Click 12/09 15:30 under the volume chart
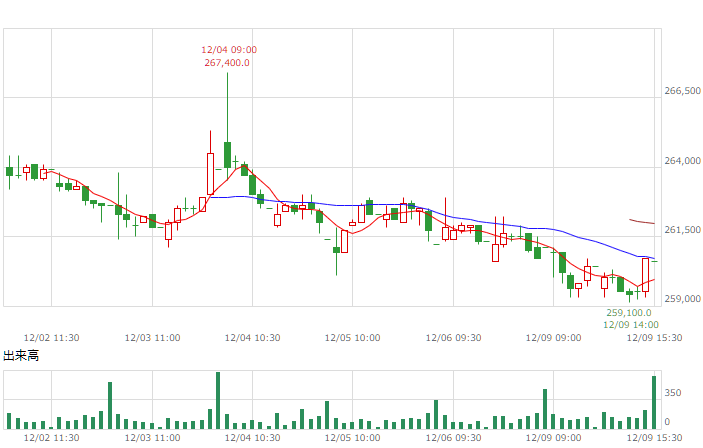Image resolution: width=703 pixels, height=448 pixels. click(654, 438)
